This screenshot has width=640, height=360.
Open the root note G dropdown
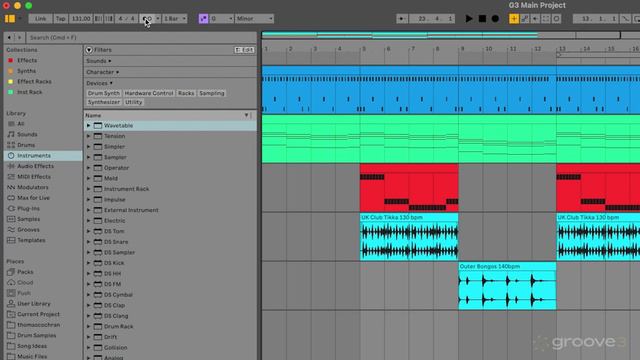tap(221, 18)
